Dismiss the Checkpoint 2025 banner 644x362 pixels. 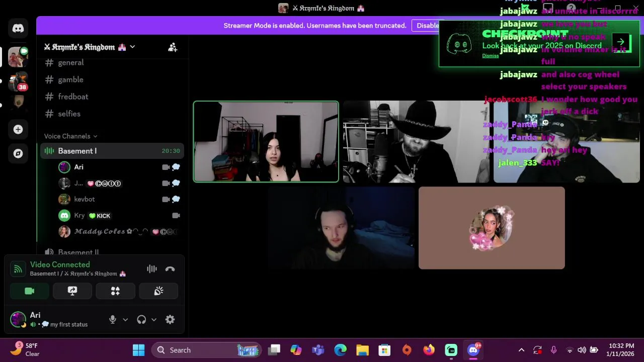491,56
